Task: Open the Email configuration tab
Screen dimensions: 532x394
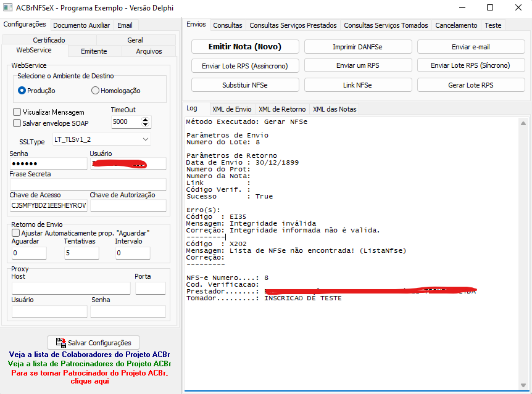Action: (x=125, y=25)
